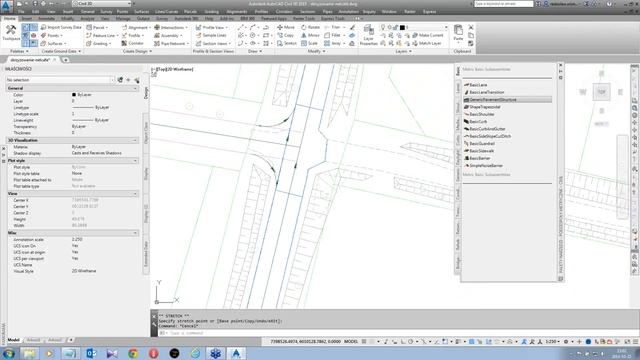Screen dimensions: 640x360
Task: Select BasicGuardrail subassembly
Action: (482, 144)
